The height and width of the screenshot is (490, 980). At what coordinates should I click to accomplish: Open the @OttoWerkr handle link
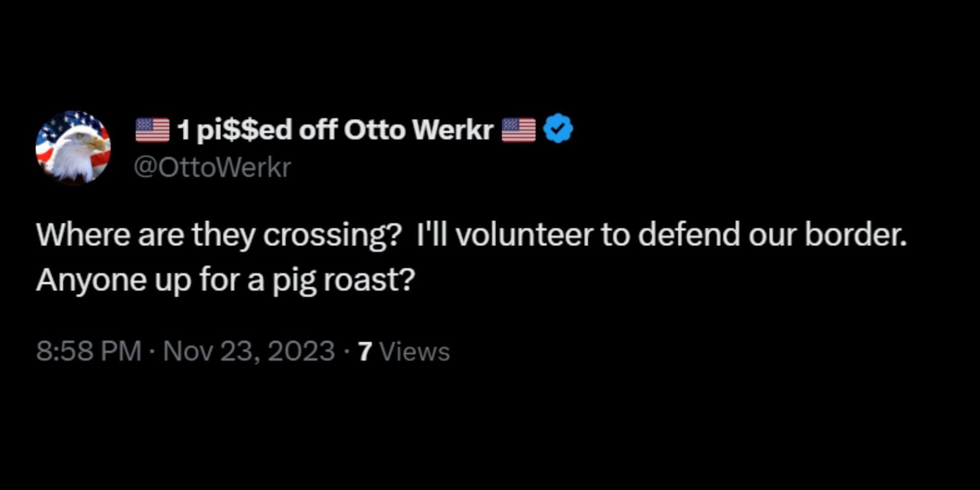(x=212, y=167)
